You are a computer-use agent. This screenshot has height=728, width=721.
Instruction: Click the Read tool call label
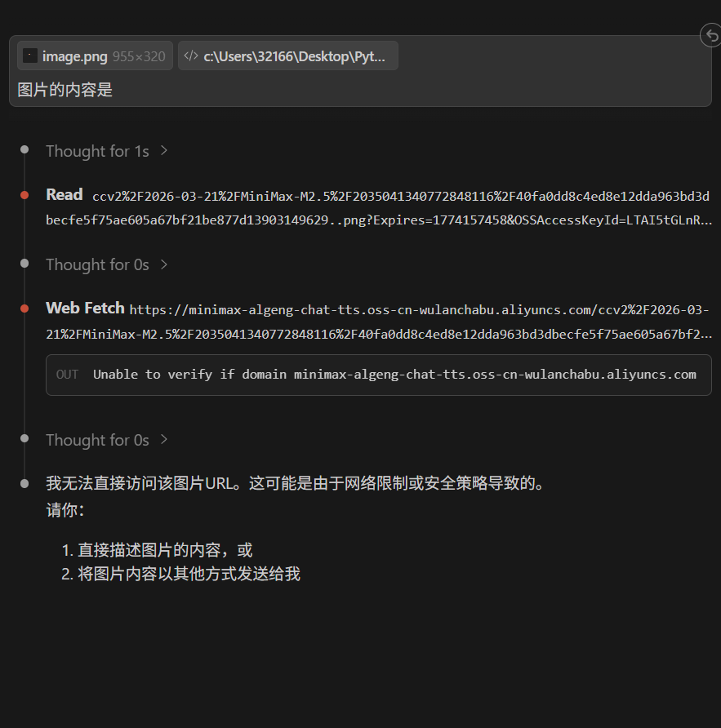pyautogui.click(x=65, y=194)
